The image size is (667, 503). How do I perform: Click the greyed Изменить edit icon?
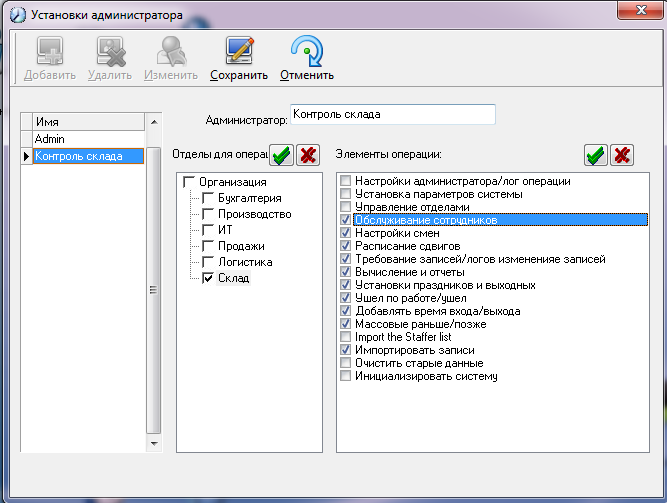(171, 51)
